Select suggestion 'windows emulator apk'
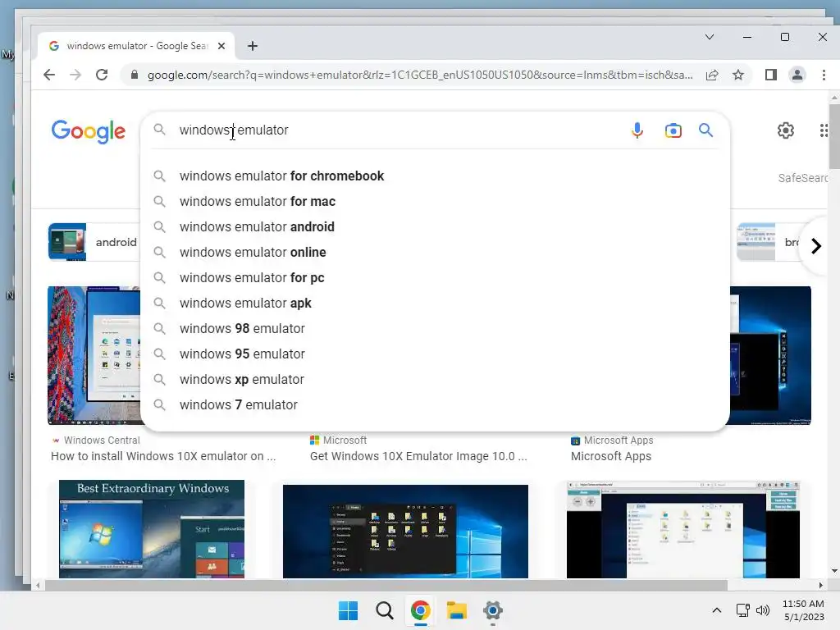The height and width of the screenshot is (630, 840). pos(435,304)
